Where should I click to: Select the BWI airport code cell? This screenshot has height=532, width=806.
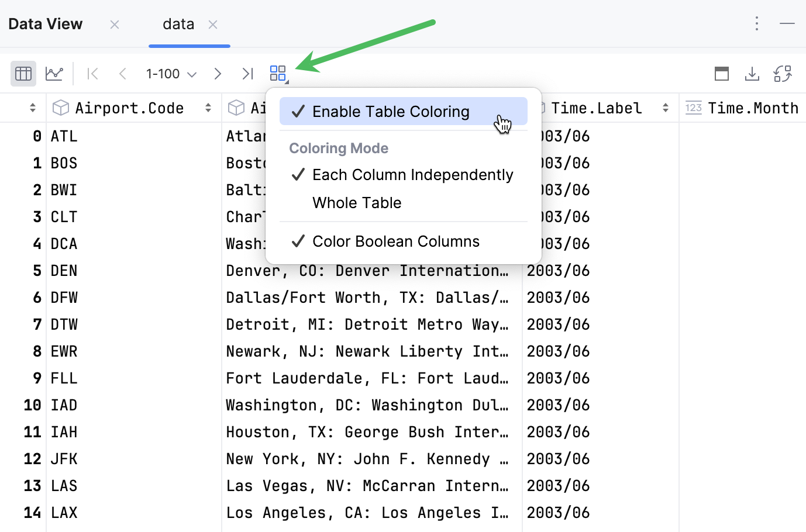134,190
